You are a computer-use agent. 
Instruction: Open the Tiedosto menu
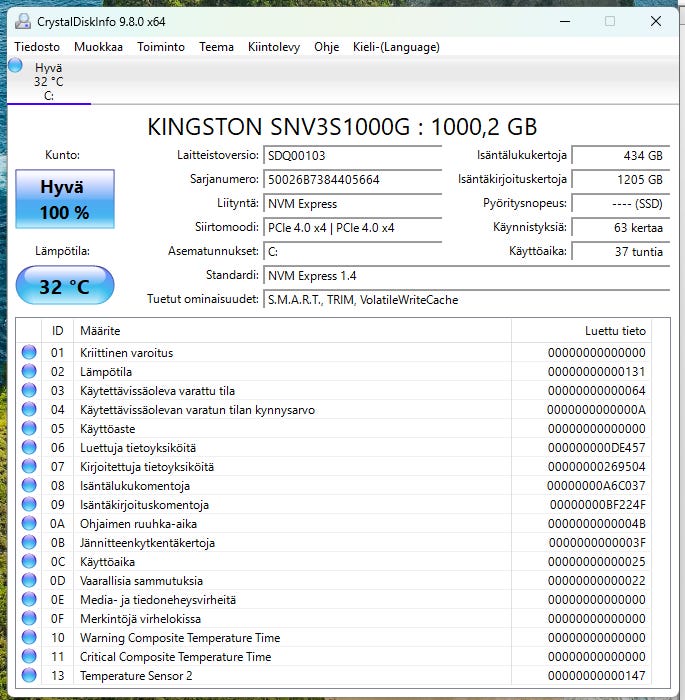[37, 47]
